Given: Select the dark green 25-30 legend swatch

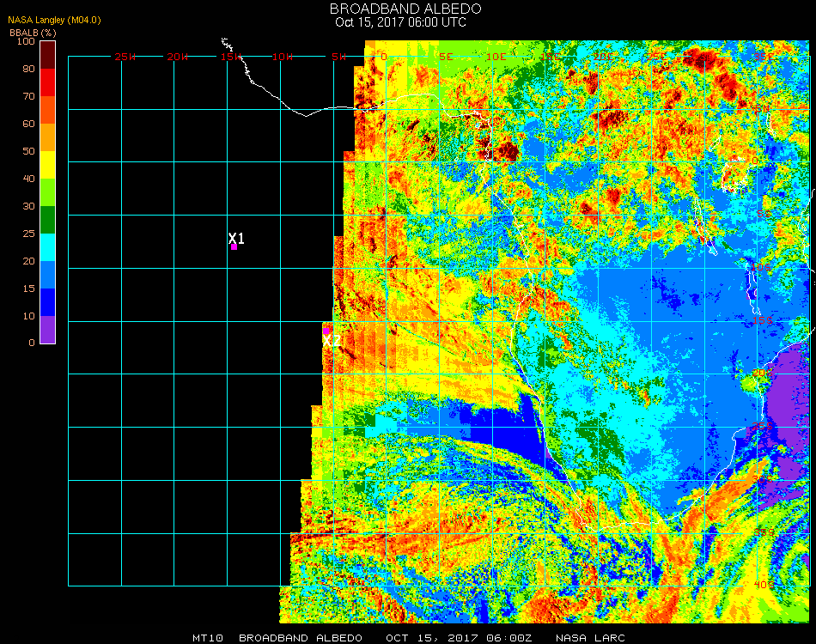Looking at the screenshot, I should (48, 220).
